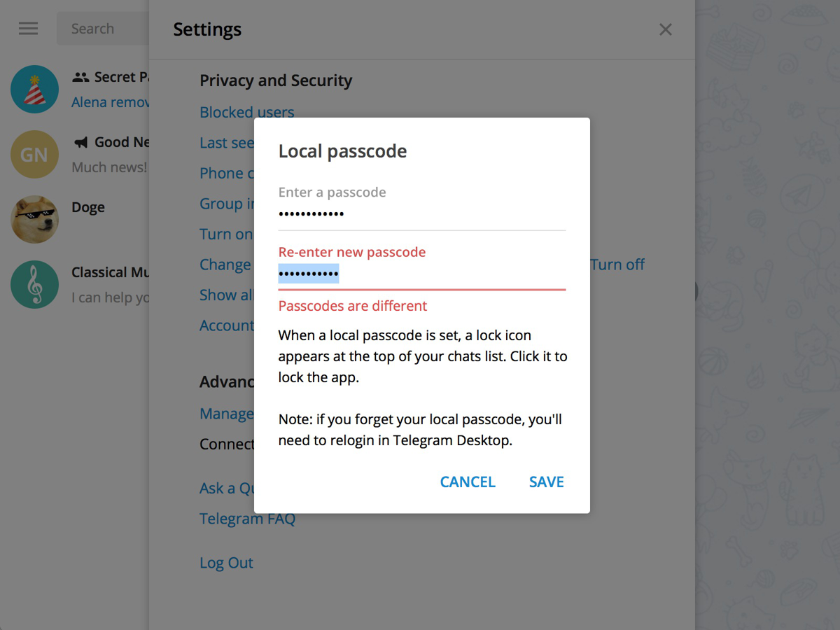This screenshot has width=840, height=630.
Task: Close the Settings panel with X
Action: click(x=665, y=29)
